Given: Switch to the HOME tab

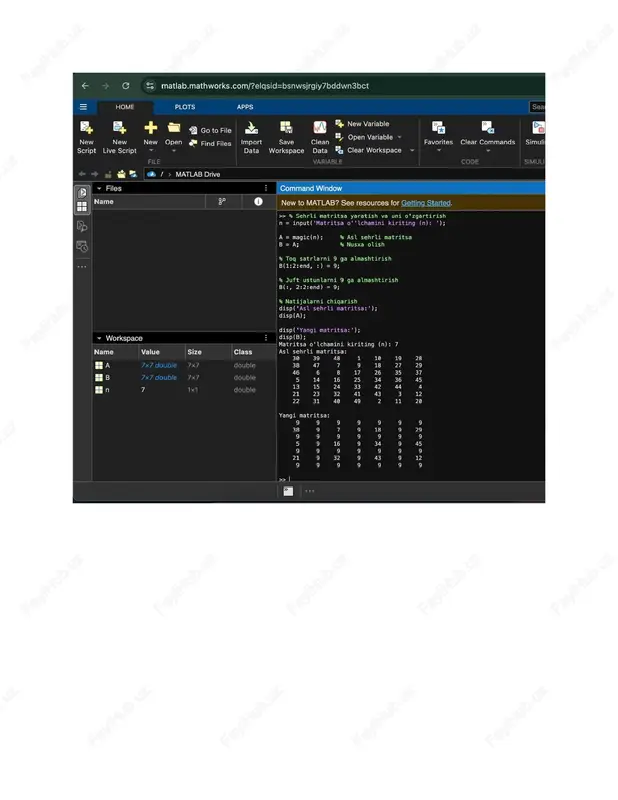Looking at the screenshot, I should point(125,107).
